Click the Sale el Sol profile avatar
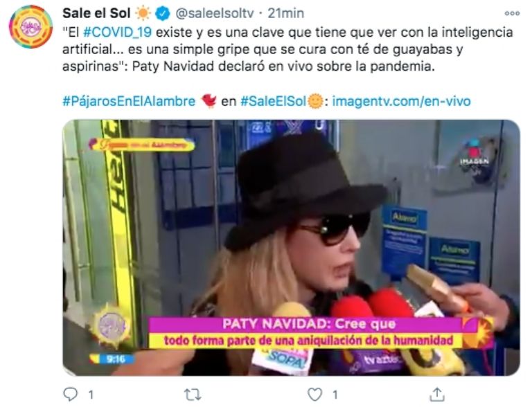Viewport: 532px width, 407px height. tap(30, 27)
